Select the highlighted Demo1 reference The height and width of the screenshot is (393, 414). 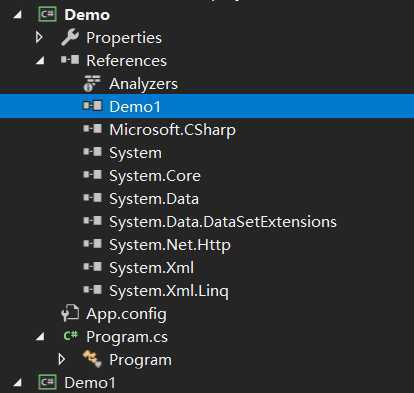coord(207,106)
